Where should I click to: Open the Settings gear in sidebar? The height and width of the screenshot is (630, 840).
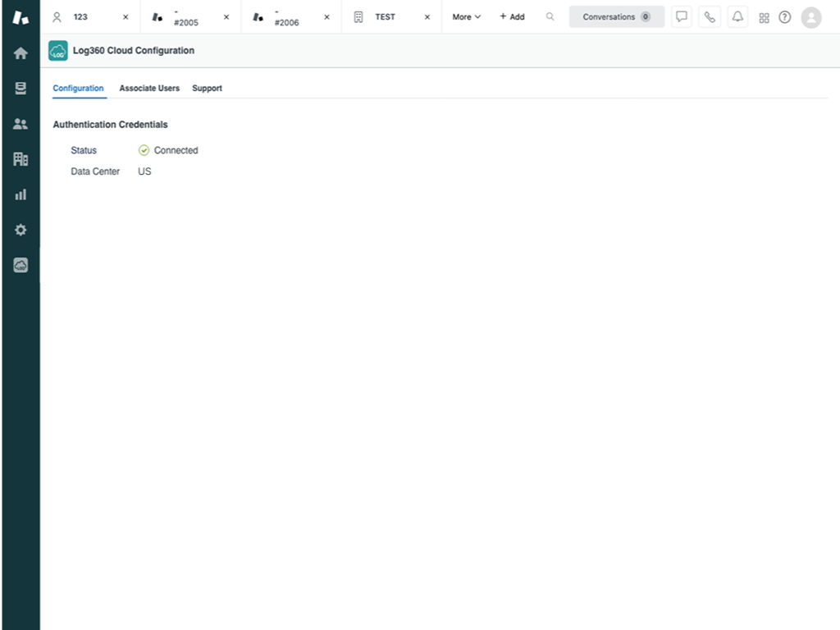click(x=21, y=230)
